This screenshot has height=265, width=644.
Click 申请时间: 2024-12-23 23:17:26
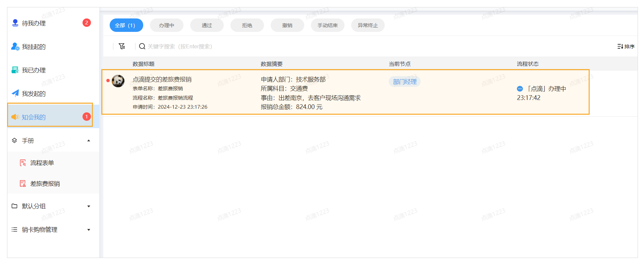170,107
